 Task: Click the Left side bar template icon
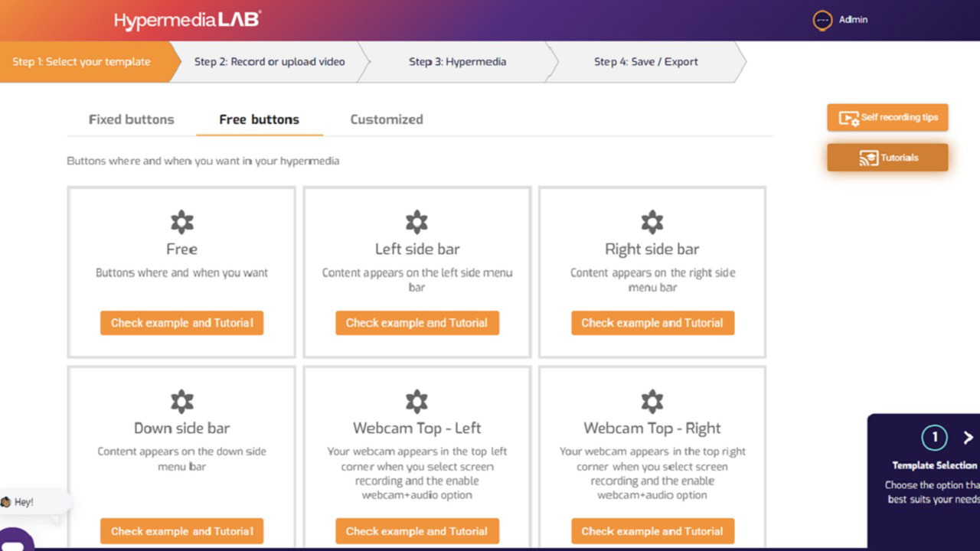tap(416, 223)
